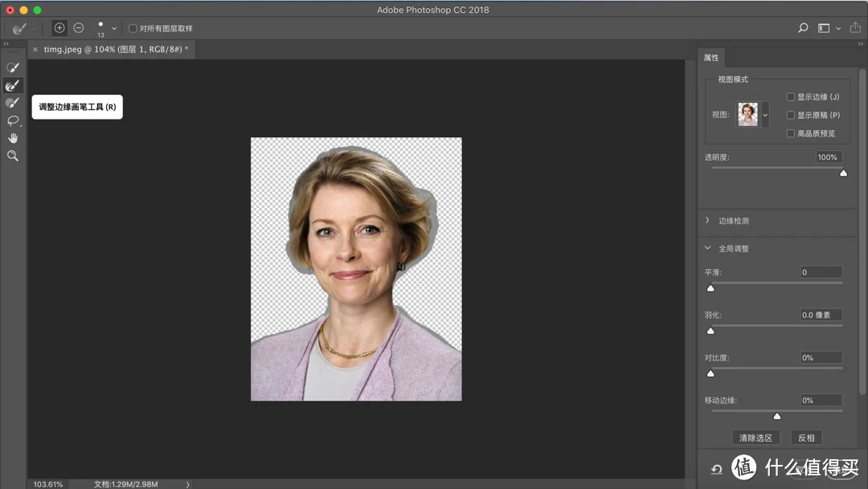Click the 羽化 value field showing 0.0 像素
This screenshot has height=489, width=868.
coord(821,315)
